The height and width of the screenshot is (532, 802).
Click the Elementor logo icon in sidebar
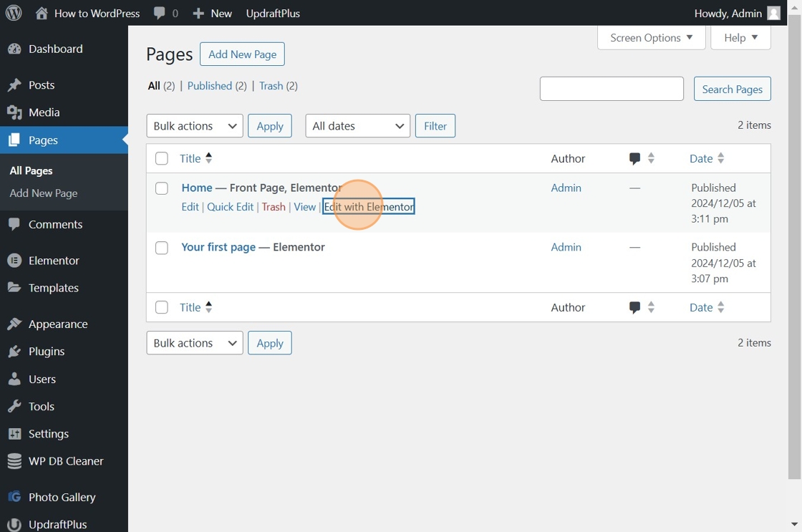point(14,261)
